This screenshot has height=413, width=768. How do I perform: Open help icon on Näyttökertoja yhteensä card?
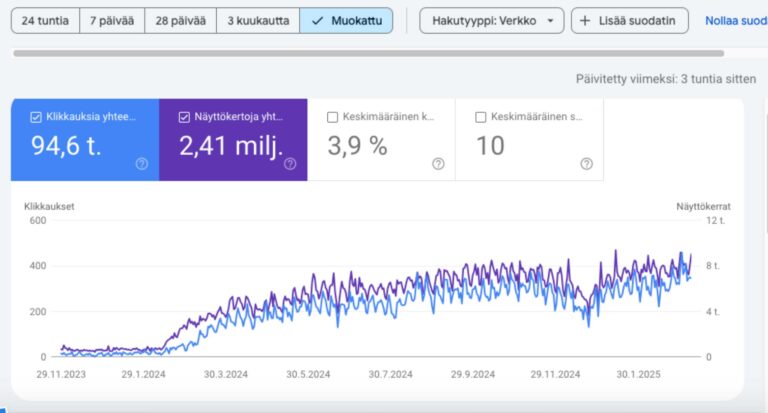pyautogui.click(x=290, y=164)
